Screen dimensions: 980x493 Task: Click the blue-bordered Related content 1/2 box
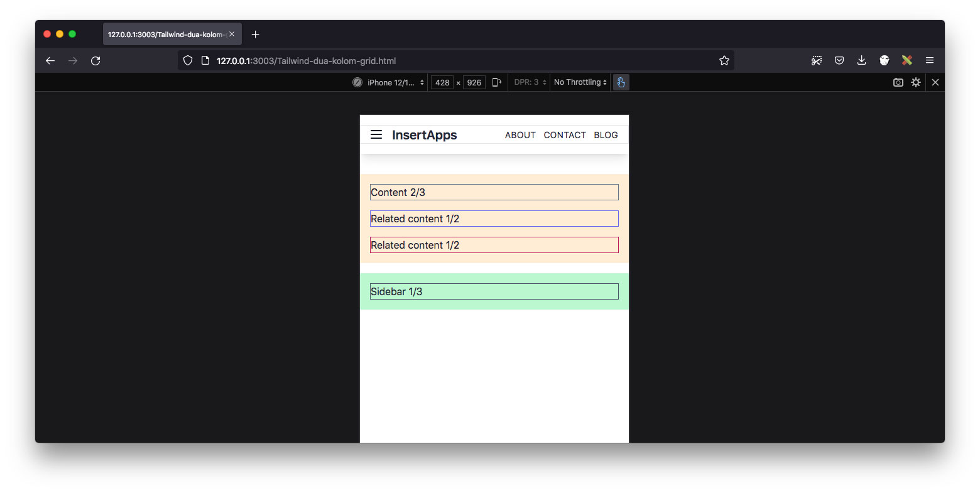click(x=494, y=219)
